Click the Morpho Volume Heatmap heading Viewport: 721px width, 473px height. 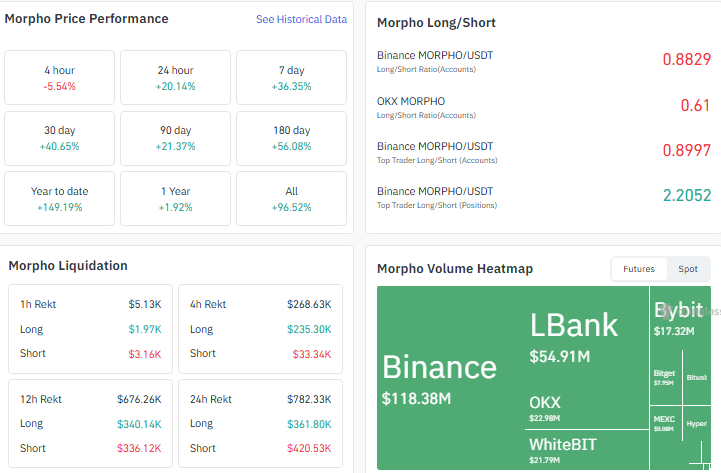(x=455, y=268)
